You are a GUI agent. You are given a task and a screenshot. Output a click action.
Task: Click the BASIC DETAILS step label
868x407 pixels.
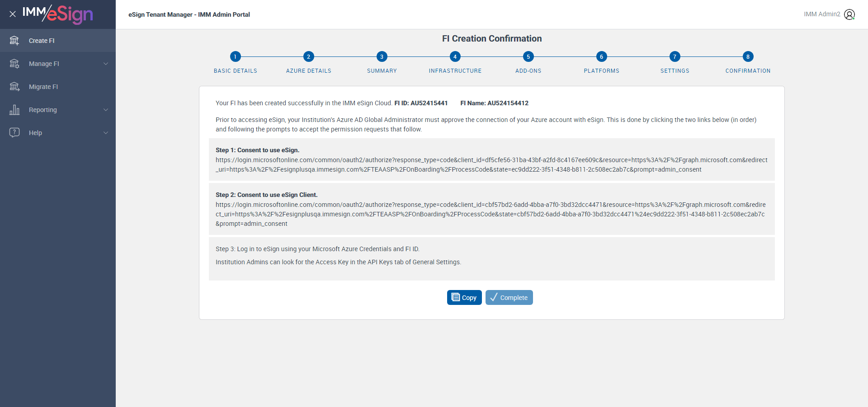[236, 71]
